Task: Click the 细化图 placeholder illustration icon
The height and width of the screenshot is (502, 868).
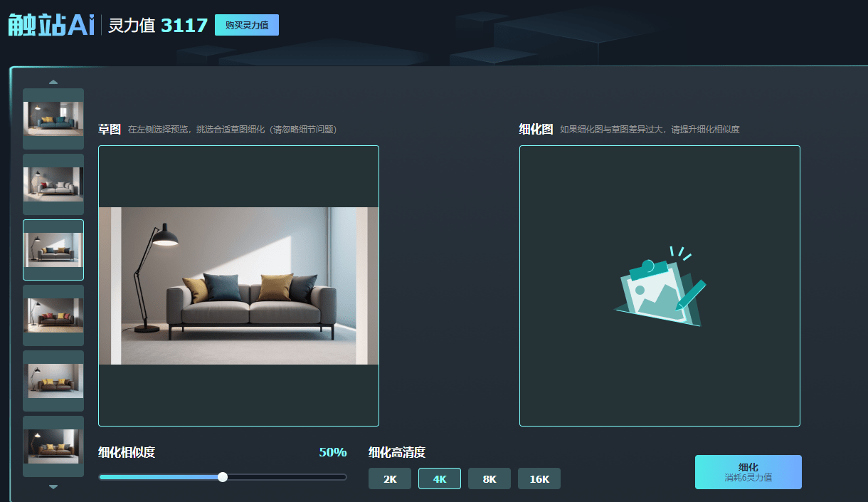Action: (660, 286)
